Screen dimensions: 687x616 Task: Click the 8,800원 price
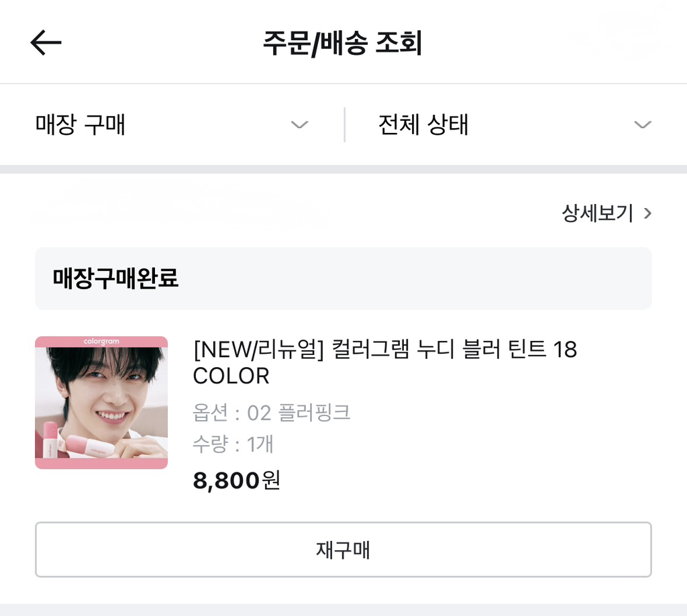[x=236, y=480]
